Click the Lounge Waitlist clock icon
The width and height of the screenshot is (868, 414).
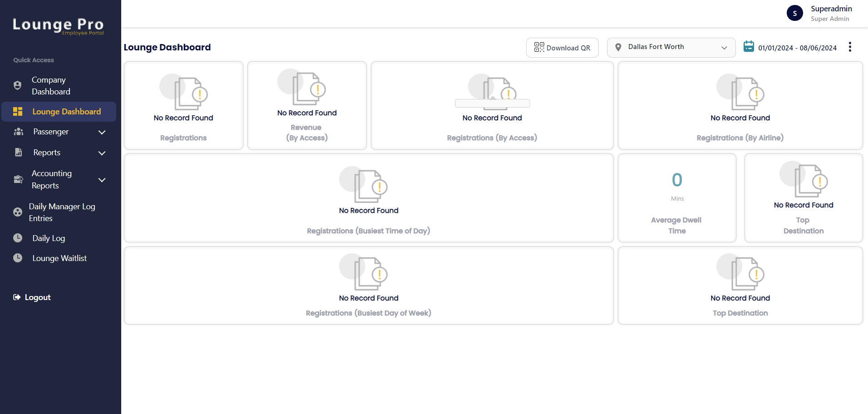(18, 258)
